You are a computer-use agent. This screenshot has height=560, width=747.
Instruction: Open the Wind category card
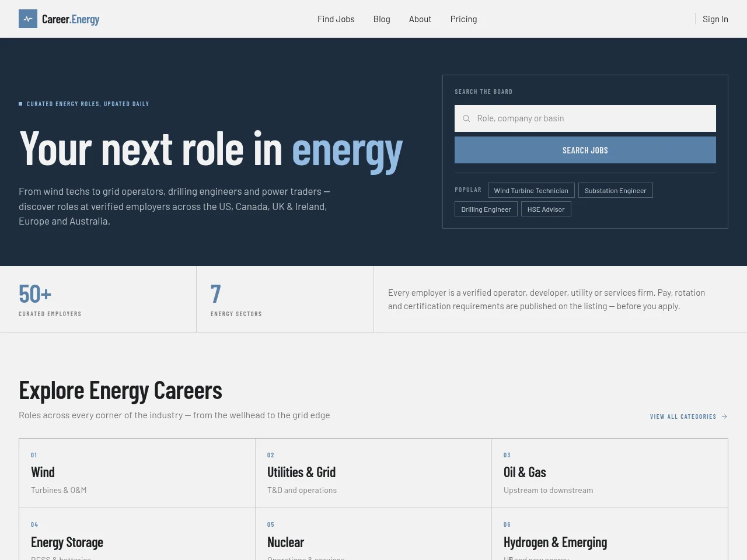137,473
